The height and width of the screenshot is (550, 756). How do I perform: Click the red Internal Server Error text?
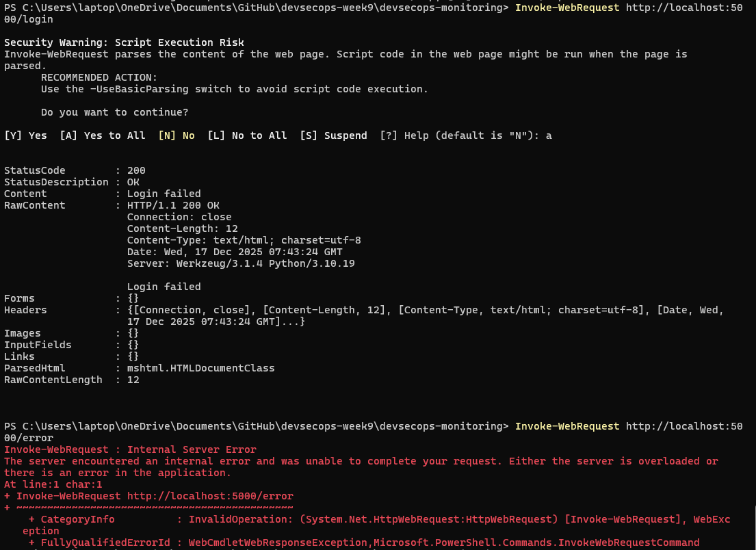click(x=192, y=449)
